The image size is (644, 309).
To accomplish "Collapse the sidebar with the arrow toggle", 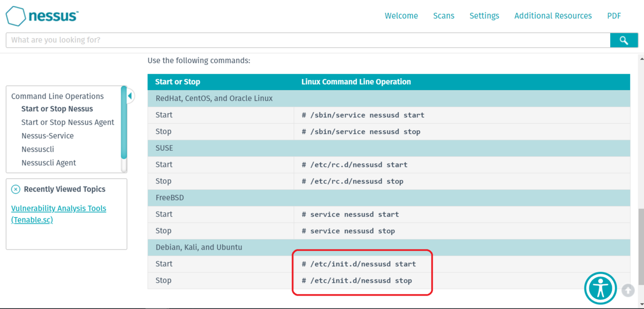I will (130, 97).
